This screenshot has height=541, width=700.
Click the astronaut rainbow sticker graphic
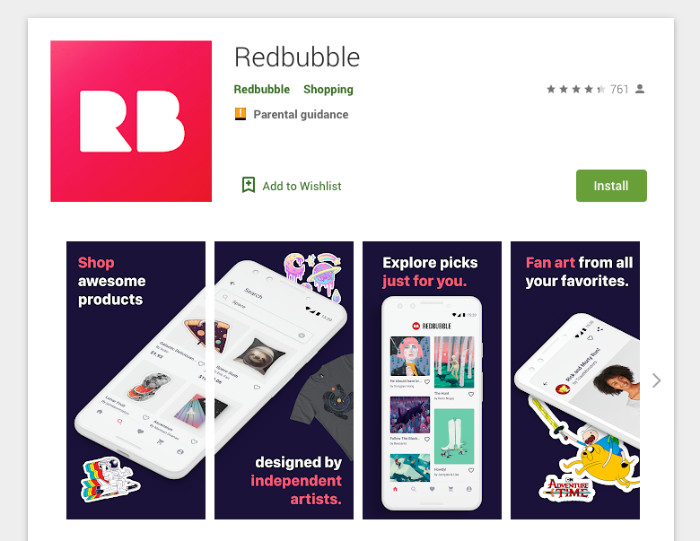110,479
